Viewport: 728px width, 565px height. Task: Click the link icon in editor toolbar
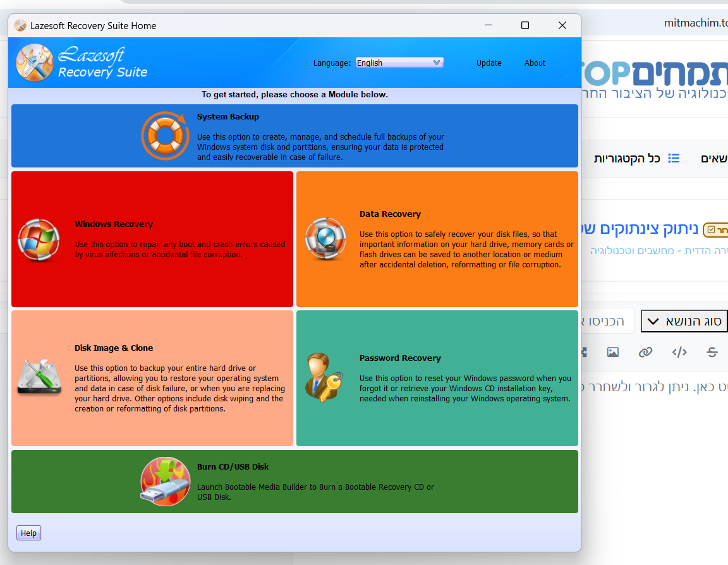645,353
